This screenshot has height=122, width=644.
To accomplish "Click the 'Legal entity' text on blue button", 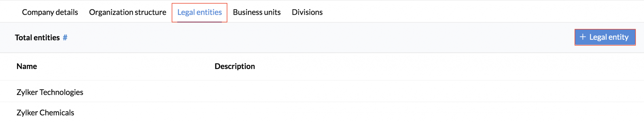I will pyautogui.click(x=609, y=37).
